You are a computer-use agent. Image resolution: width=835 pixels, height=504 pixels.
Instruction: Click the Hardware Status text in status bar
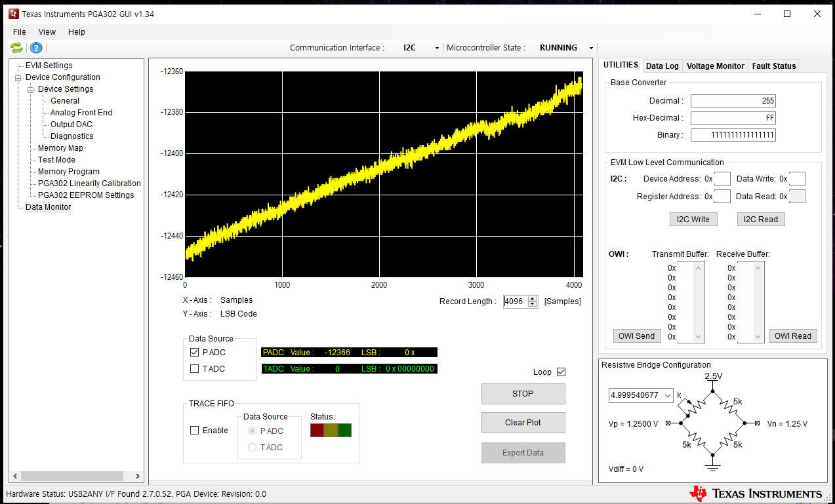(x=136, y=494)
